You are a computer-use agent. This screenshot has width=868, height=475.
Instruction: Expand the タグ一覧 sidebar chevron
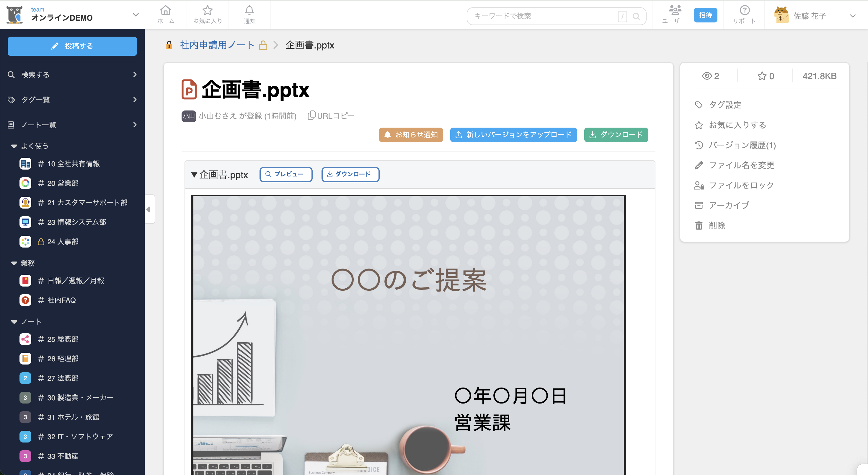[135, 100]
